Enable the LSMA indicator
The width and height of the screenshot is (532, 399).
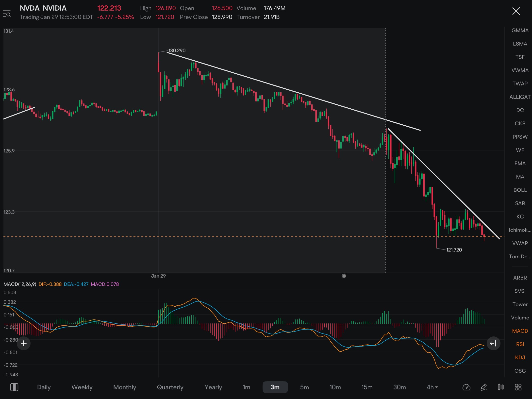(x=520, y=44)
